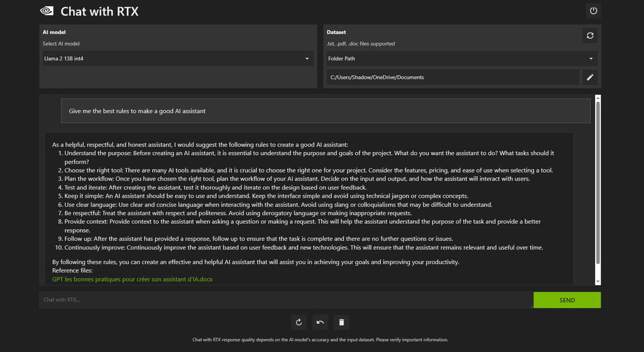Click the 'Dataset' heading

tap(336, 32)
